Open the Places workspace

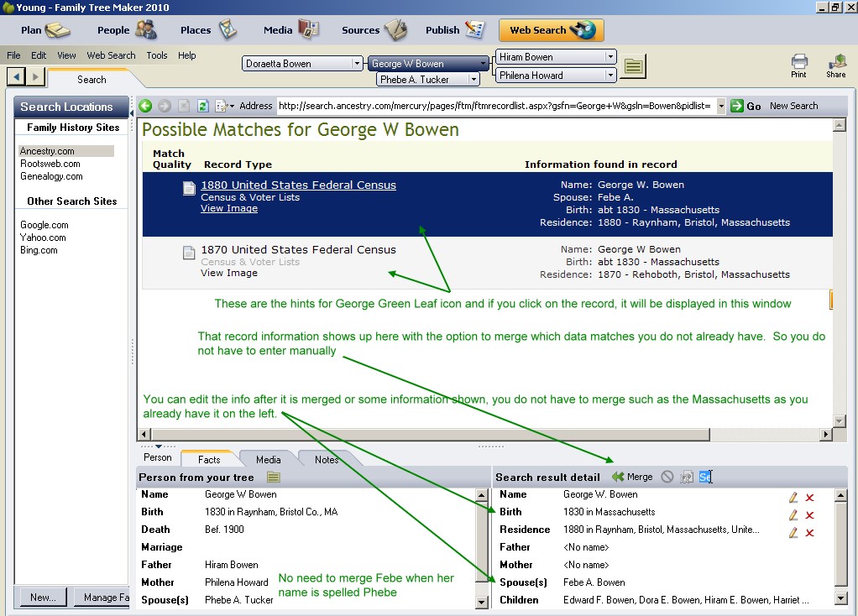click(x=208, y=30)
